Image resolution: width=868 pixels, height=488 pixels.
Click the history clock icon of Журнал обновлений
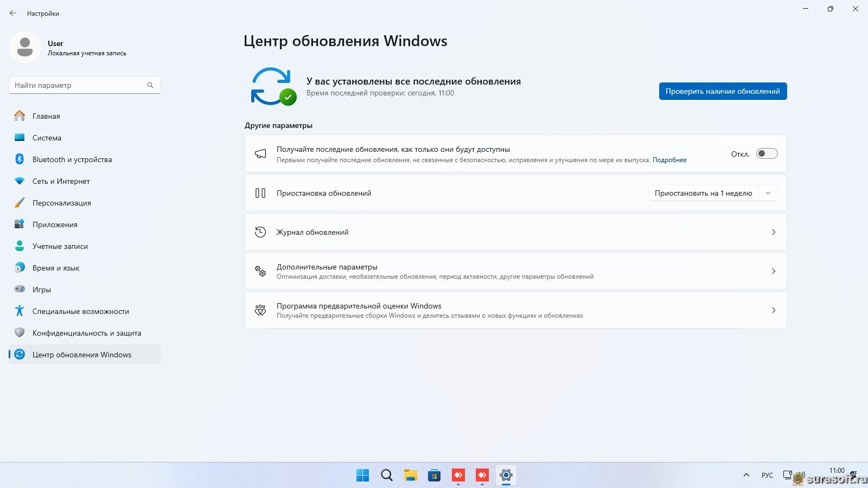click(x=260, y=232)
